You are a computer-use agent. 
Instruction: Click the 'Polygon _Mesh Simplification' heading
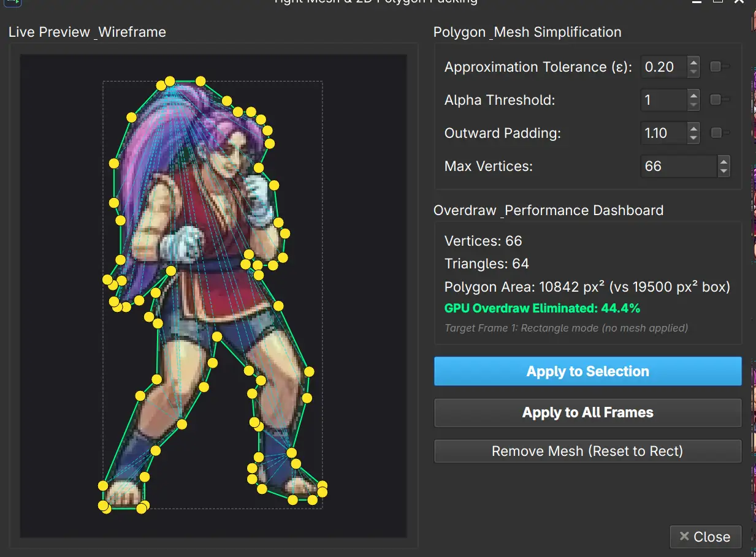pyautogui.click(x=527, y=32)
